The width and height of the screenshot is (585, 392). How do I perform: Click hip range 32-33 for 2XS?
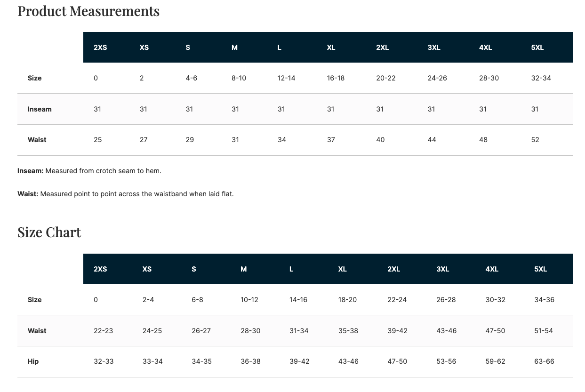[x=104, y=361]
